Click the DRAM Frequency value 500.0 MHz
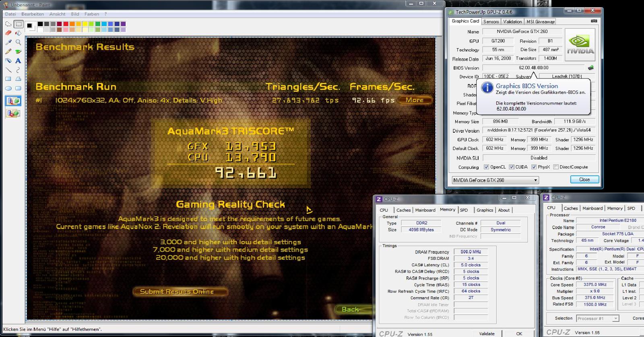Image resolution: width=644 pixels, height=337 pixels. pyautogui.click(x=471, y=252)
